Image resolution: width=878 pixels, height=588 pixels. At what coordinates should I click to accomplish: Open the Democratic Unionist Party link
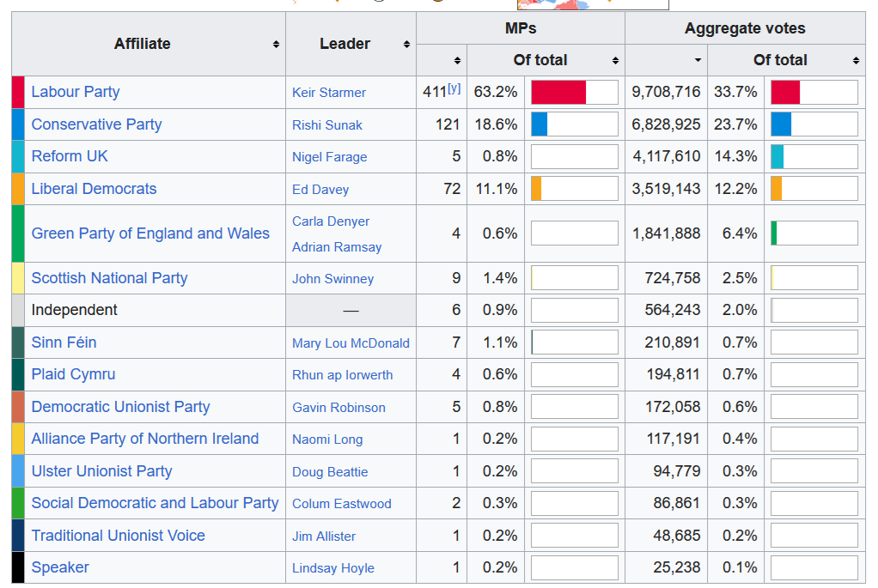pos(120,407)
